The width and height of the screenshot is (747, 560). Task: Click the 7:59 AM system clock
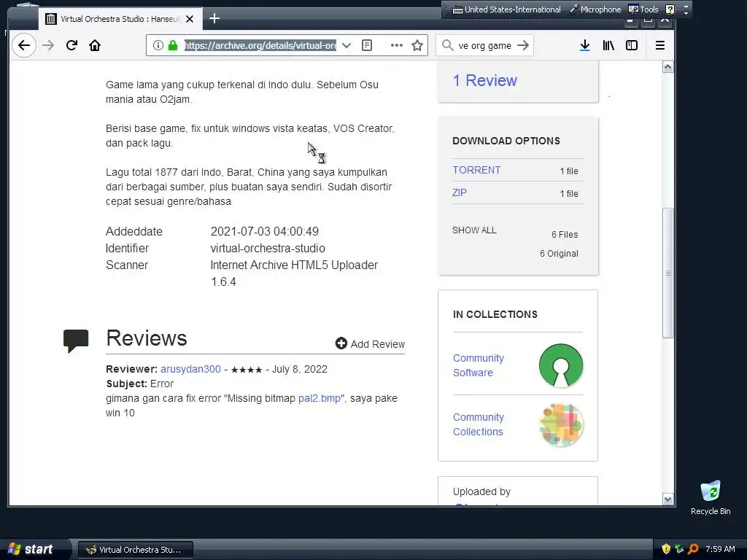[720, 549]
